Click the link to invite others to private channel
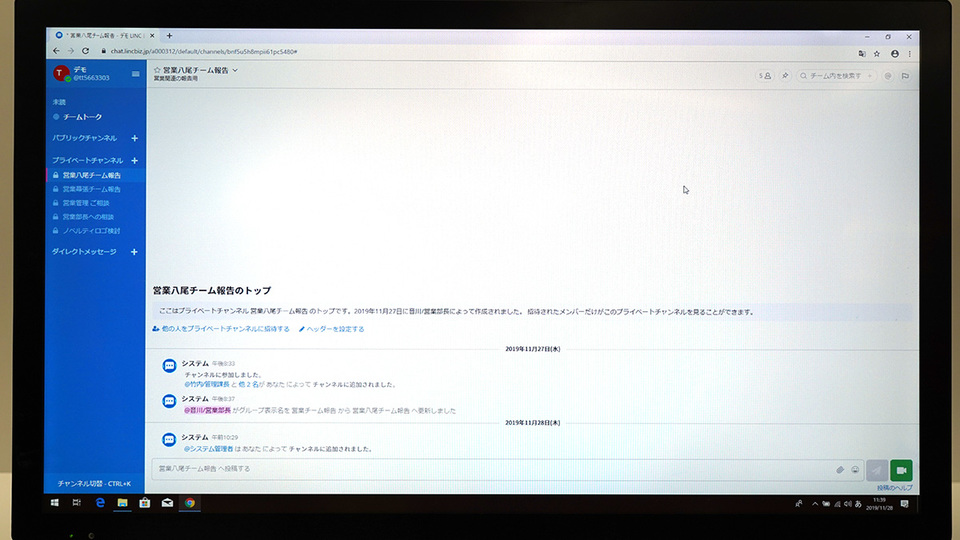Image resolution: width=960 pixels, height=540 pixels. (221, 329)
